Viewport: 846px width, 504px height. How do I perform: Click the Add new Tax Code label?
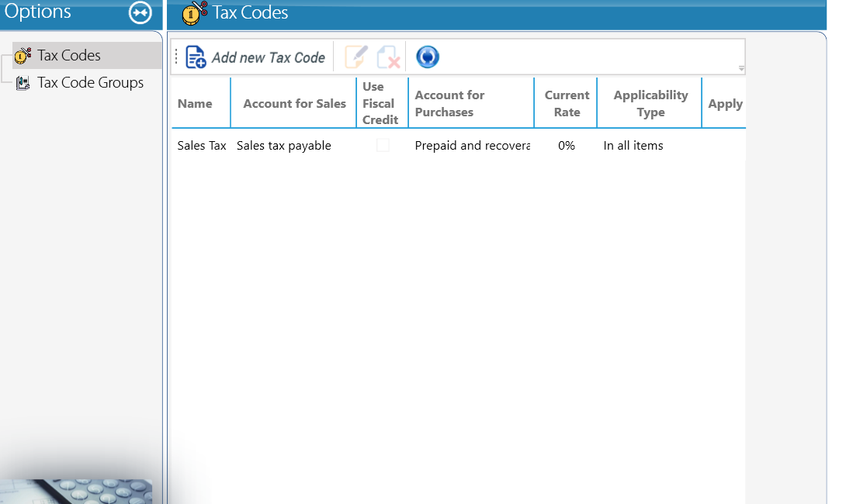click(x=268, y=57)
